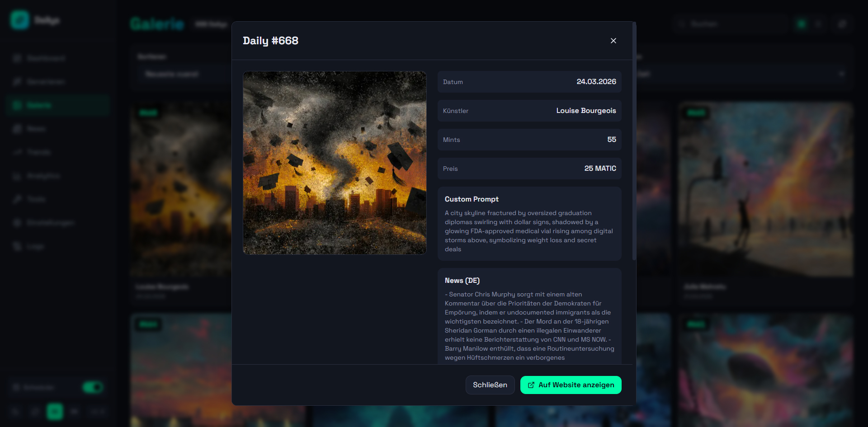
Task: Expand the filter dropdown chevron at right
Action: [841, 74]
